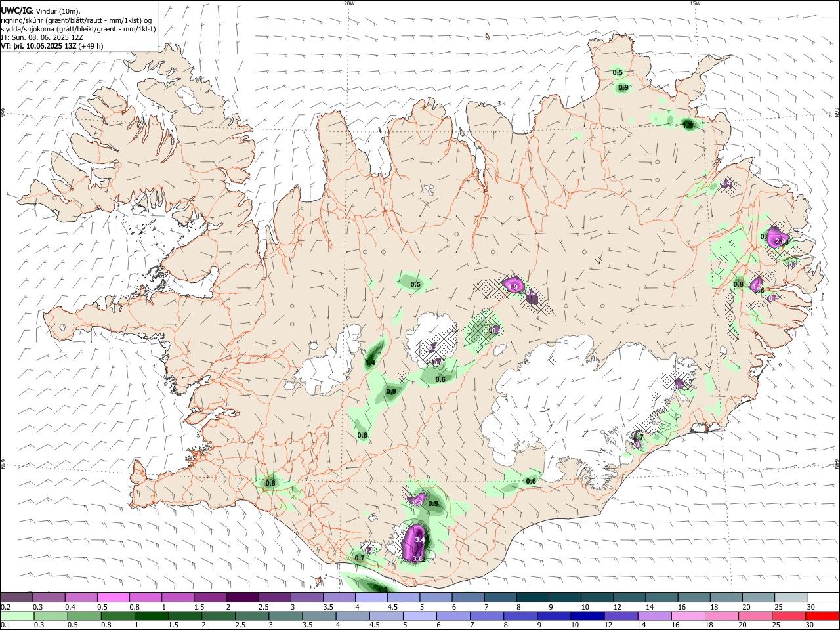Click the 0.7 rain value near south coast
This screenshot has width=840, height=630.
point(360,558)
